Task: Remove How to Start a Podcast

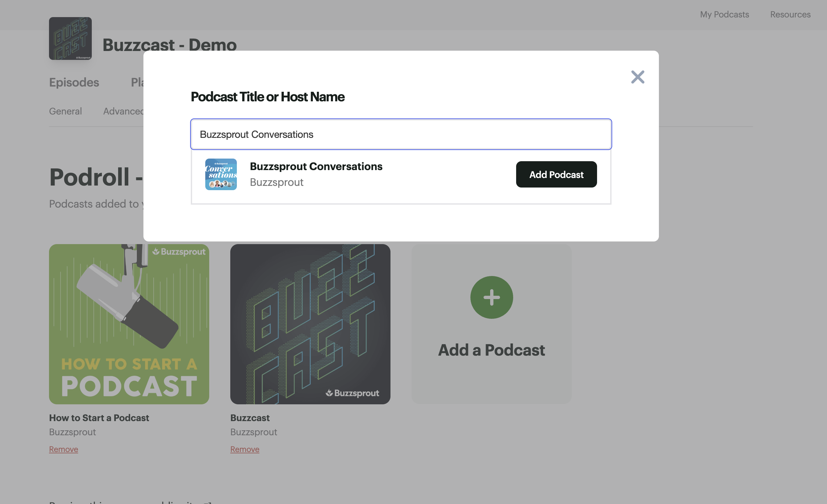Action: pos(63,449)
